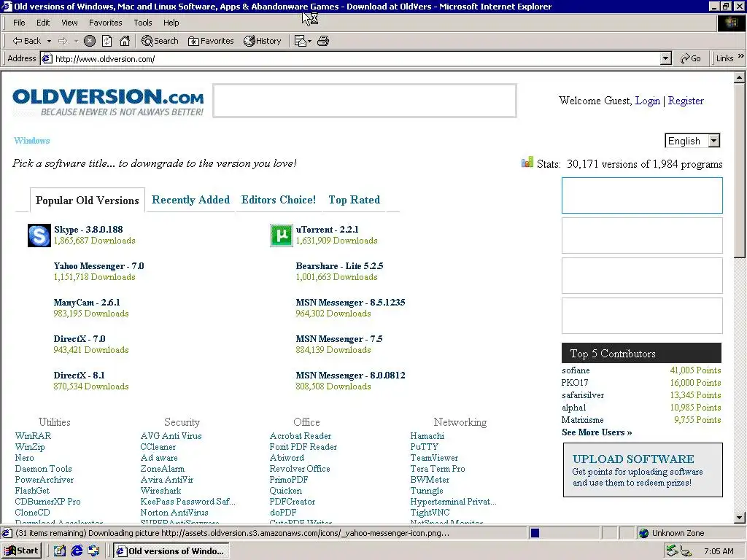Screen dimensions: 747x560
Task: Click the Old versions taskbar button
Action: coord(172,551)
